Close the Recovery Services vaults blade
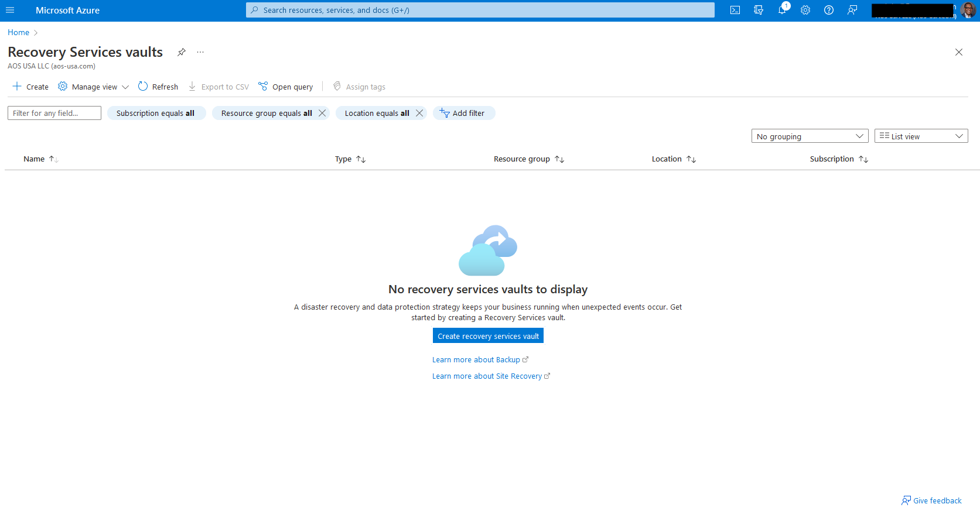The image size is (980, 518). click(x=959, y=52)
